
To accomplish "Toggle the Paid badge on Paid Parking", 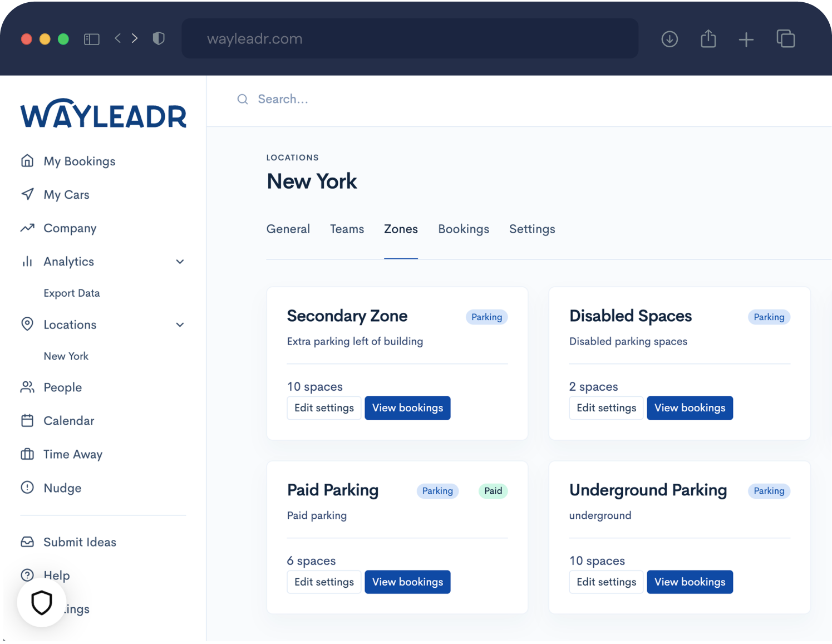I will click(x=493, y=491).
